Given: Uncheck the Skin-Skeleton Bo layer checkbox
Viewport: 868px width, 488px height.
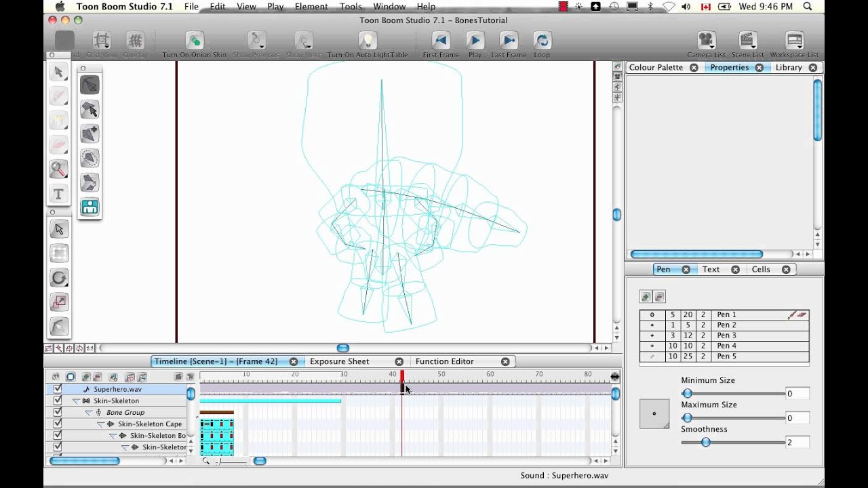Looking at the screenshot, I should click(x=58, y=435).
